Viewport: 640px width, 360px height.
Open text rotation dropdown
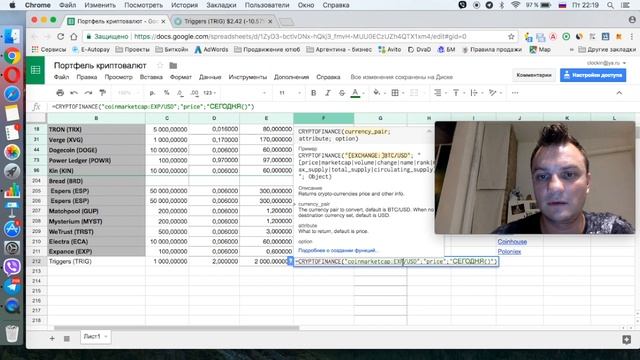tap(495, 93)
